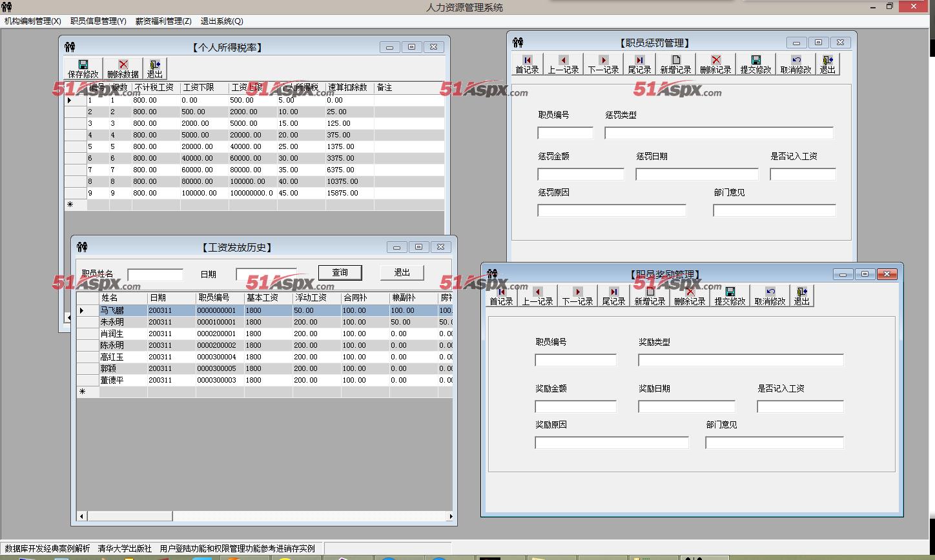This screenshot has height=560, width=935.
Task: Add new record (新增记录) in punishment window
Action: (675, 65)
